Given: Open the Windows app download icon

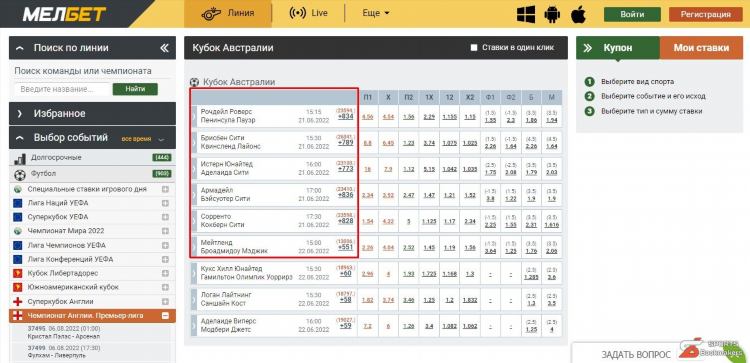Looking at the screenshot, I should [526, 14].
